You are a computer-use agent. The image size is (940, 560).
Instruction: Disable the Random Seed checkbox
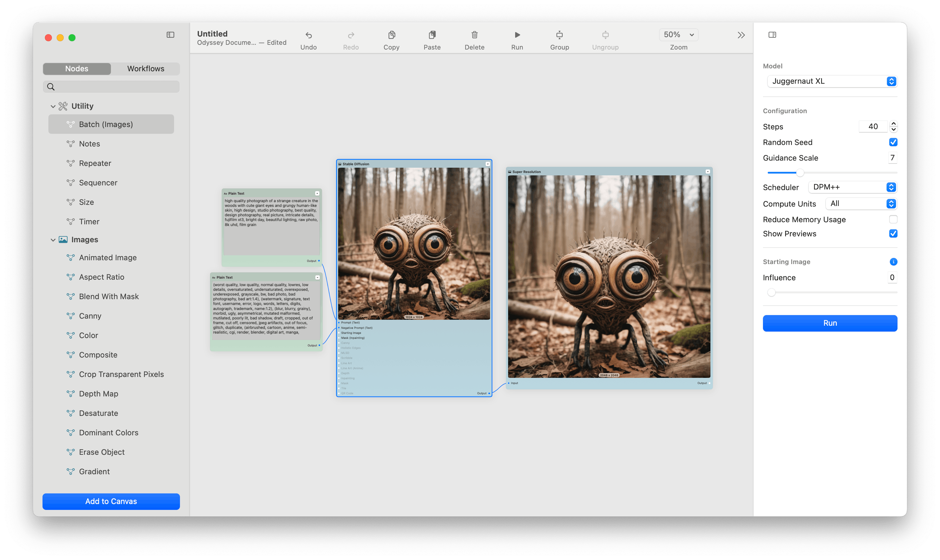893,142
